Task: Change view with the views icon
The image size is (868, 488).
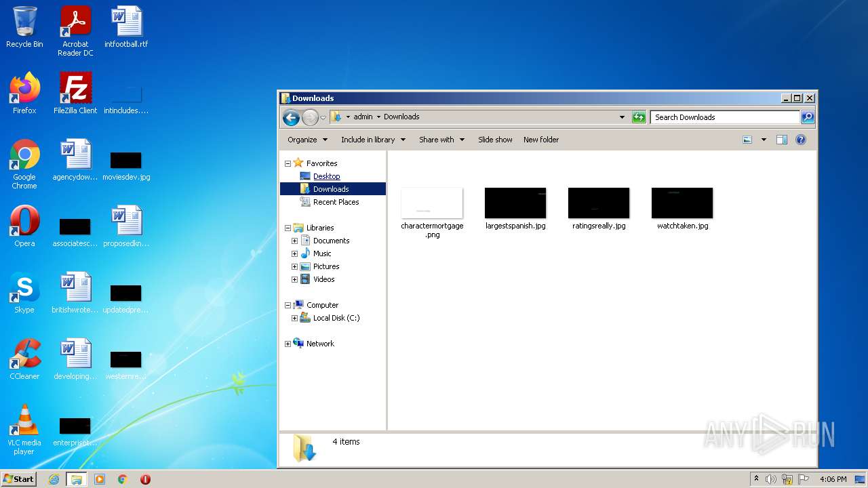Action: point(747,140)
